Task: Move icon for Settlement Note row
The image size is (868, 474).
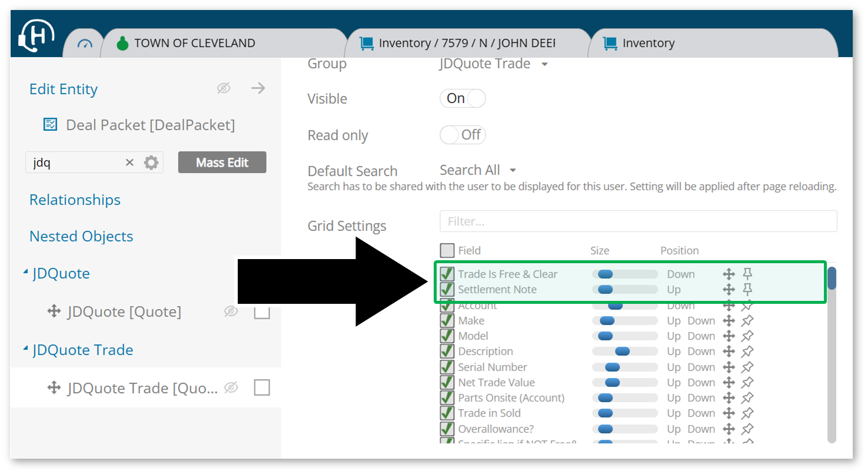Action: pyautogui.click(x=729, y=289)
